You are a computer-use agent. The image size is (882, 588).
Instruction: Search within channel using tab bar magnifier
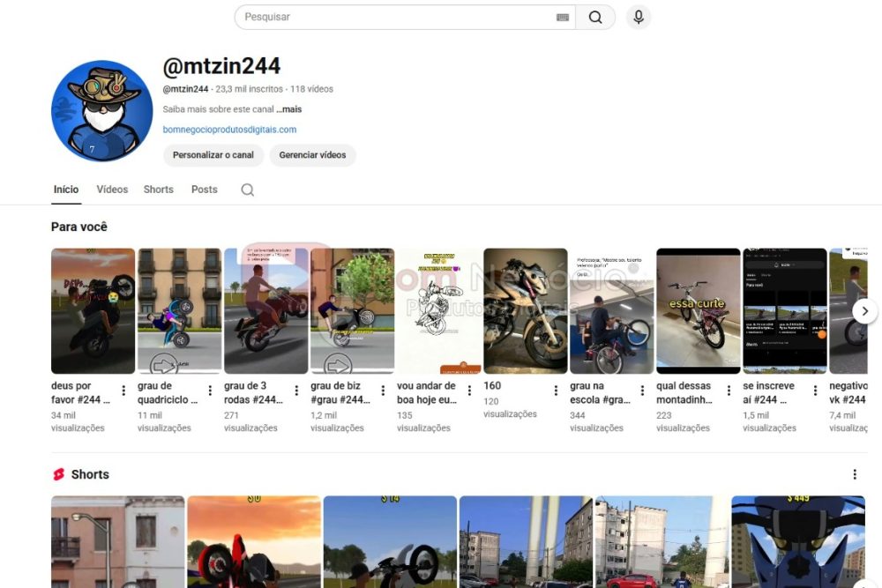pyautogui.click(x=248, y=190)
